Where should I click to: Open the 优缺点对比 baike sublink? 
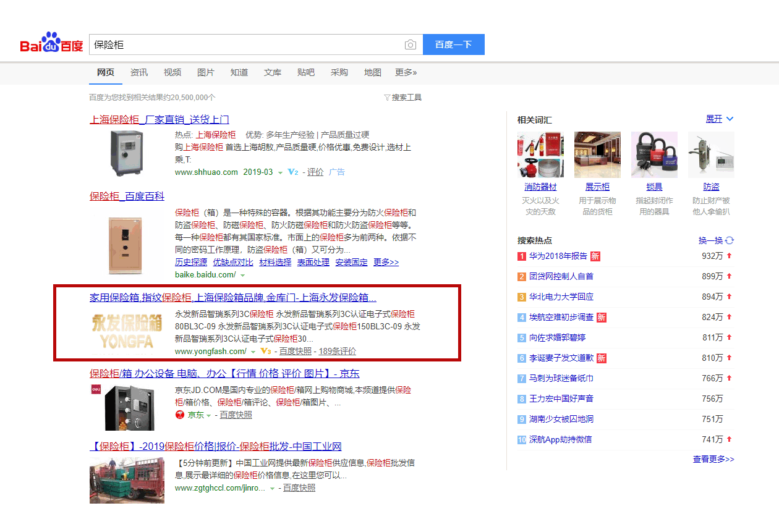point(233,262)
